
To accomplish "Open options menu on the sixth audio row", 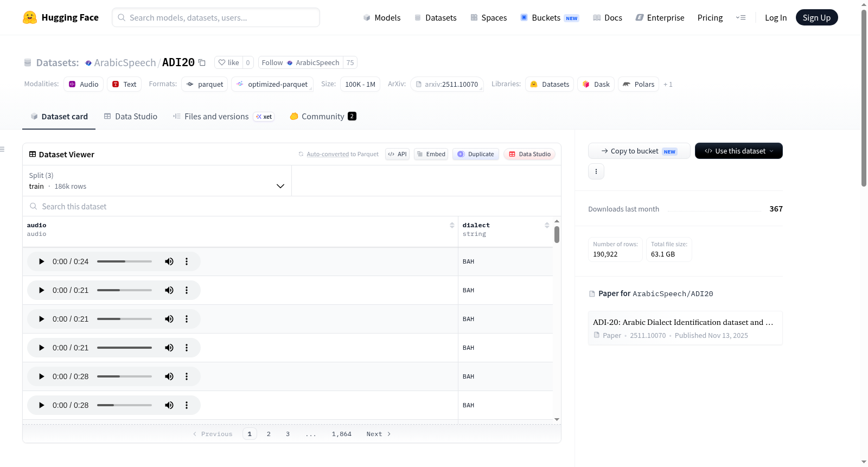I will pyautogui.click(x=187, y=405).
